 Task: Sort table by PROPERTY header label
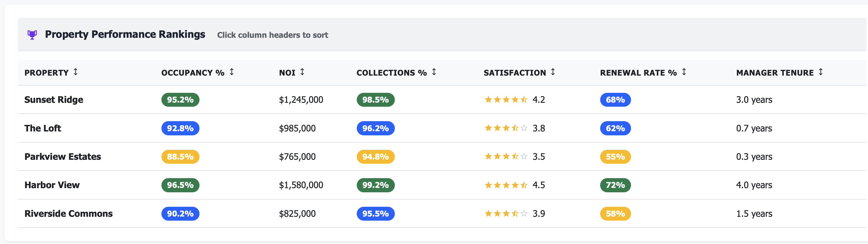[x=46, y=73]
